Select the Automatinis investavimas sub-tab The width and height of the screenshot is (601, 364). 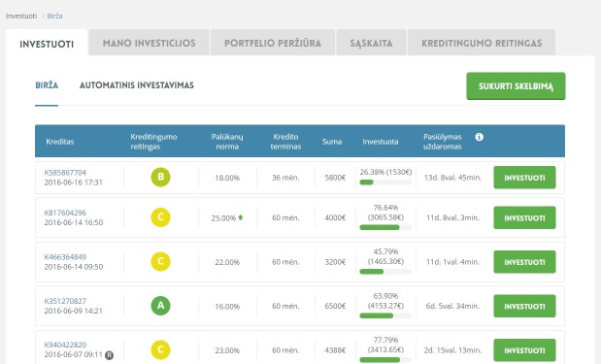[x=137, y=85]
